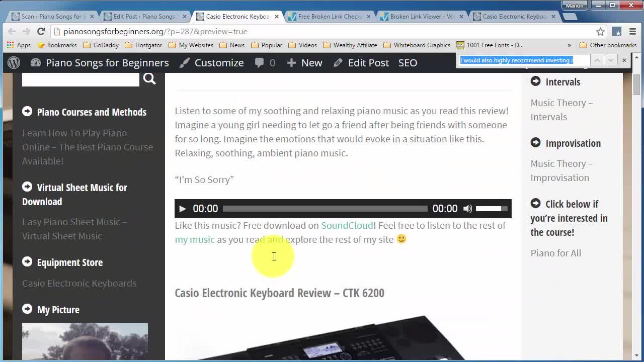Open the WordPress logo menu
Viewport: 644px width, 362px height.
(x=14, y=63)
